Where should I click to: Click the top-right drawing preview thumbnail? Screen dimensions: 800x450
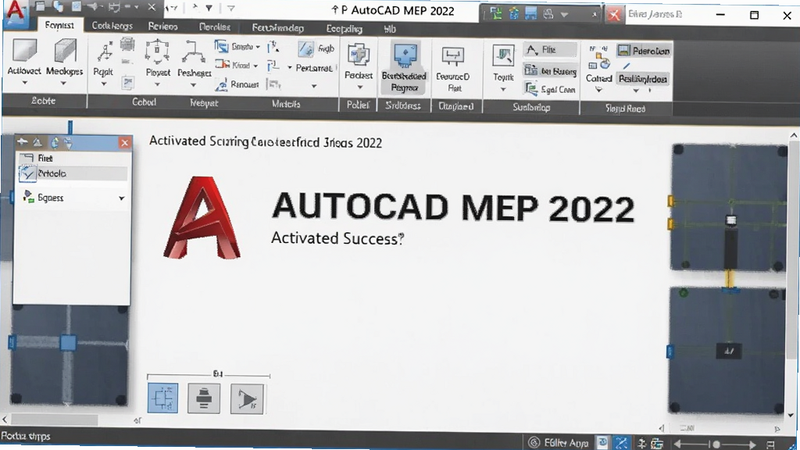728,208
